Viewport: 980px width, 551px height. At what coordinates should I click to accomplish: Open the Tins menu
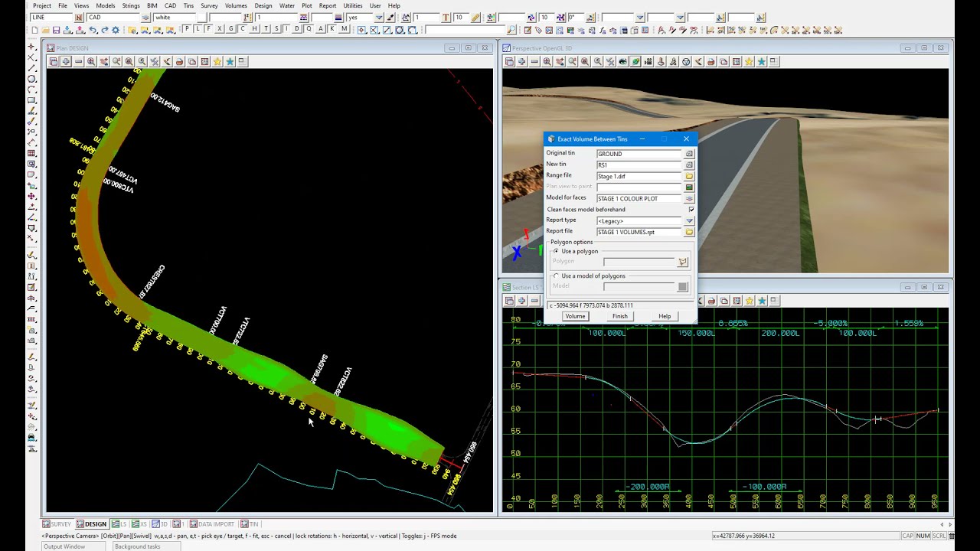pyautogui.click(x=188, y=5)
